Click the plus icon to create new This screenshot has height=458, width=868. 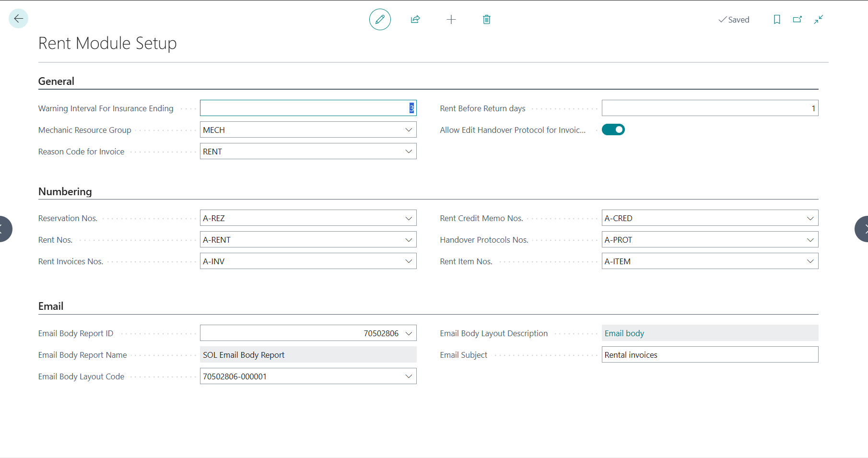pos(451,20)
